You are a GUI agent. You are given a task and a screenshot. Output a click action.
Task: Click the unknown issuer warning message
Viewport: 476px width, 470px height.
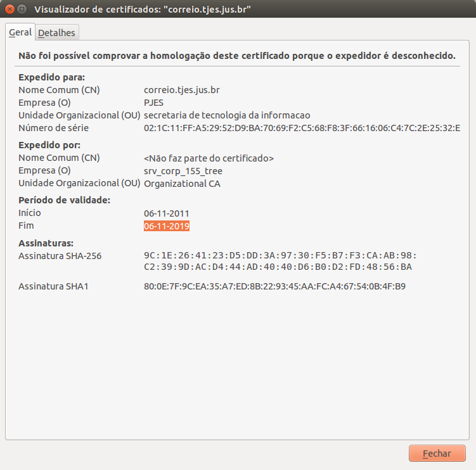point(237,56)
